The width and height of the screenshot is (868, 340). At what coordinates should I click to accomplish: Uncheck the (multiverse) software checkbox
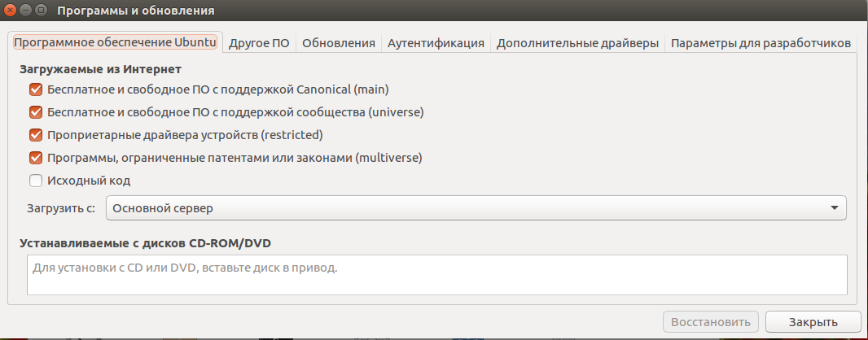36,158
